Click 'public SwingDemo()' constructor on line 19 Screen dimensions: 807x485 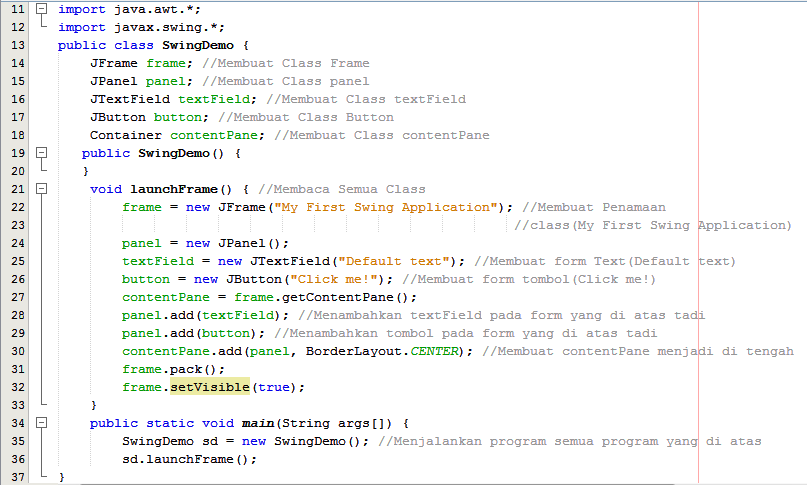coord(153,153)
